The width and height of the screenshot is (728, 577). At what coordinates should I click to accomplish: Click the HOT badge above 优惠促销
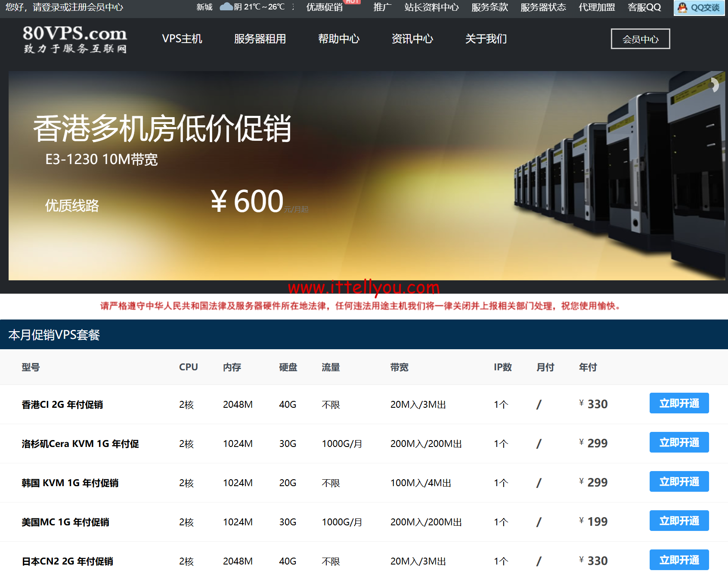pyautogui.click(x=353, y=1)
